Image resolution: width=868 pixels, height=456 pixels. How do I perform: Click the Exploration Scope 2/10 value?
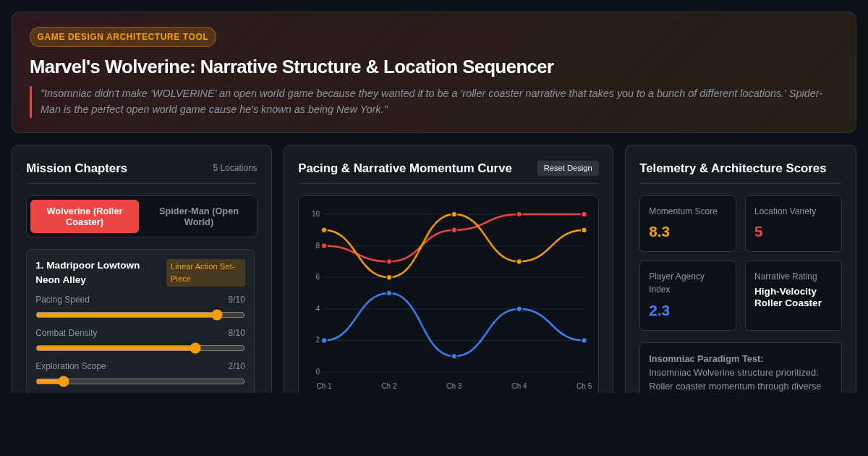tap(237, 366)
